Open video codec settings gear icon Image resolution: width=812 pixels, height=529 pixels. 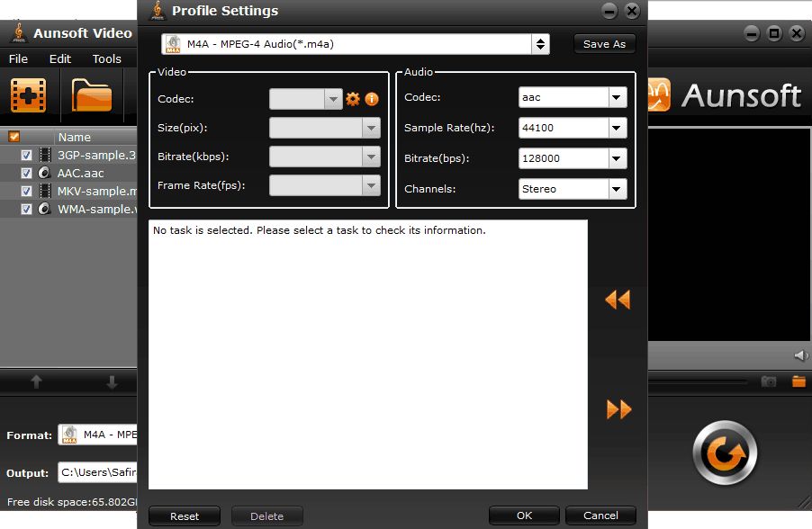tap(353, 99)
